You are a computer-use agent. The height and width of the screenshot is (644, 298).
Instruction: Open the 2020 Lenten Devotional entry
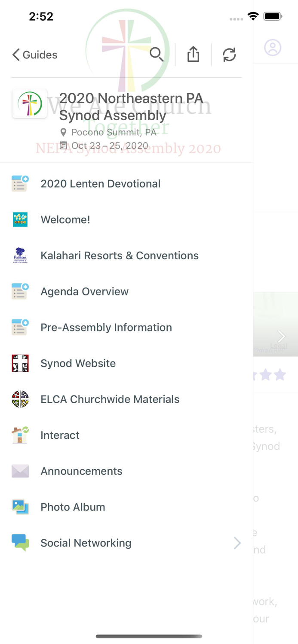101,184
